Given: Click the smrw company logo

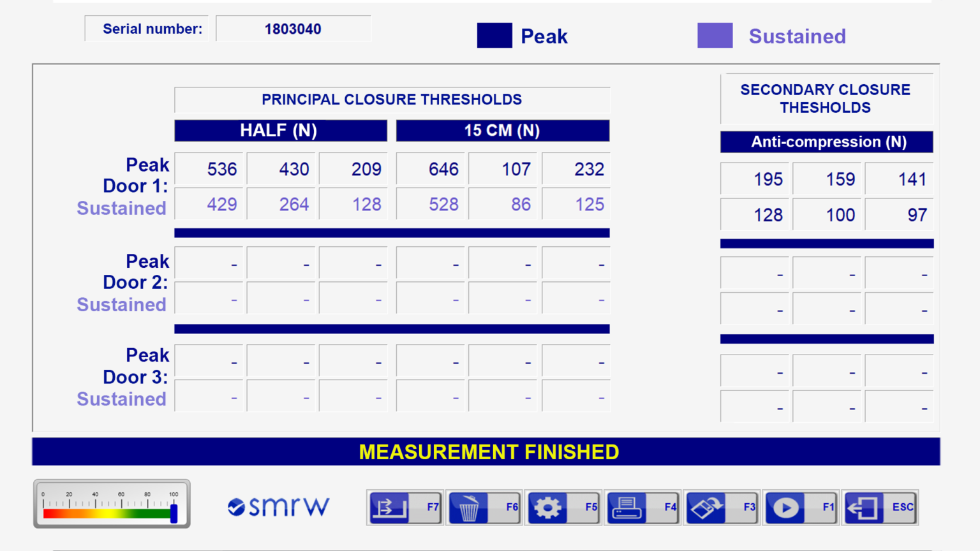Looking at the screenshot, I should click(278, 507).
